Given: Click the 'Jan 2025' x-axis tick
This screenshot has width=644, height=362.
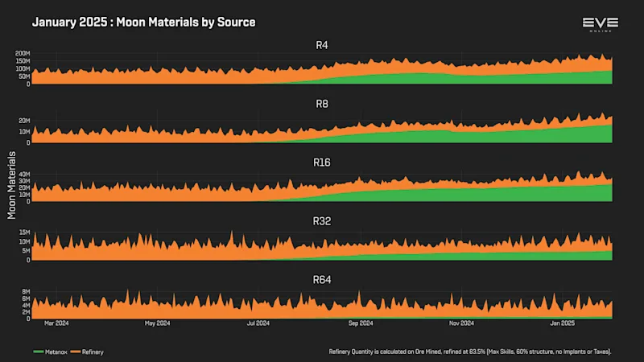Looking at the screenshot, I should [562, 323].
